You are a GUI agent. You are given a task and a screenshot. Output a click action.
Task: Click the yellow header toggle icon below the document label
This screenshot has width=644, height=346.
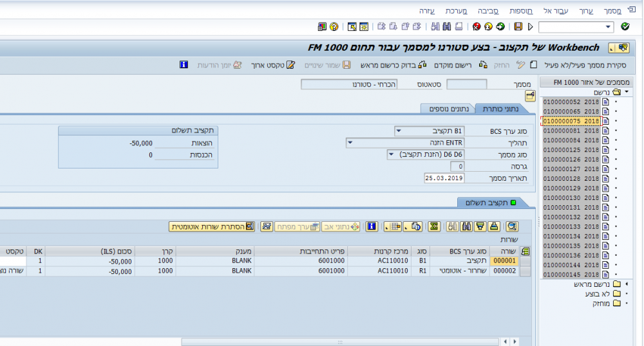(x=530, y=96)
